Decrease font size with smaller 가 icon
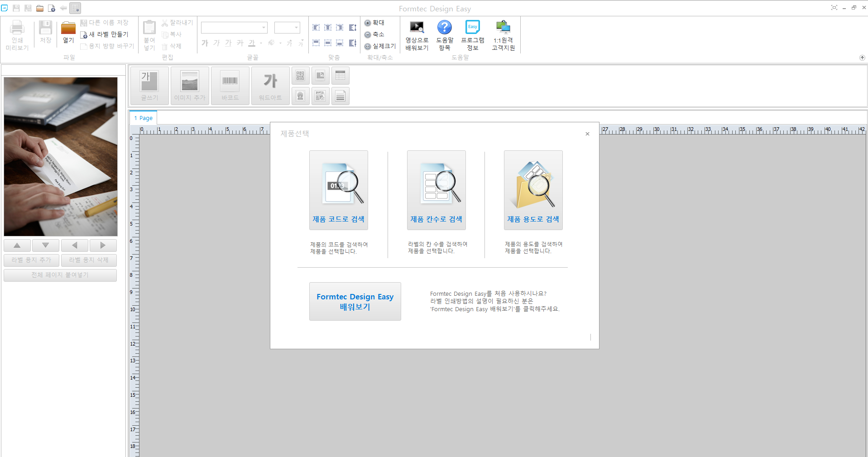 [301, 43]
